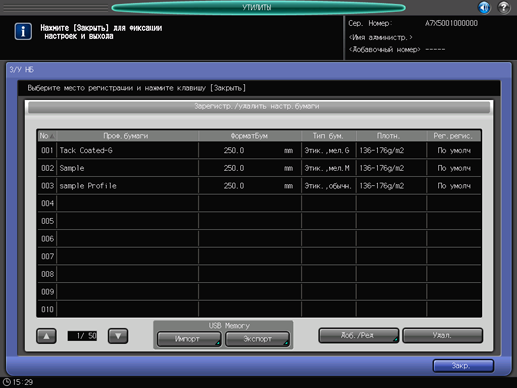
Task: Click the Проф.бумаги column header
Action: click(x=128, y=136)
